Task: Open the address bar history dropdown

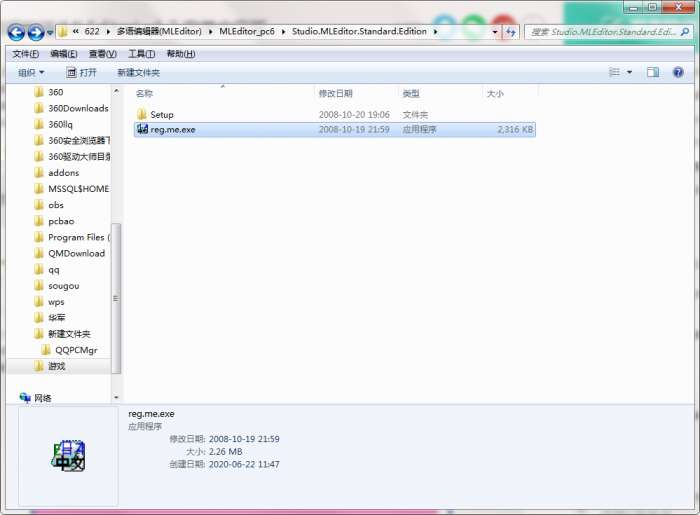Action: (495, 32)
